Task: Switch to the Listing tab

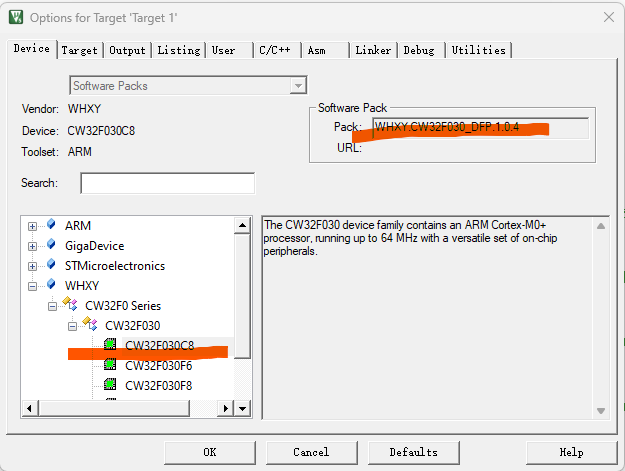Action: tap(179, 50)
